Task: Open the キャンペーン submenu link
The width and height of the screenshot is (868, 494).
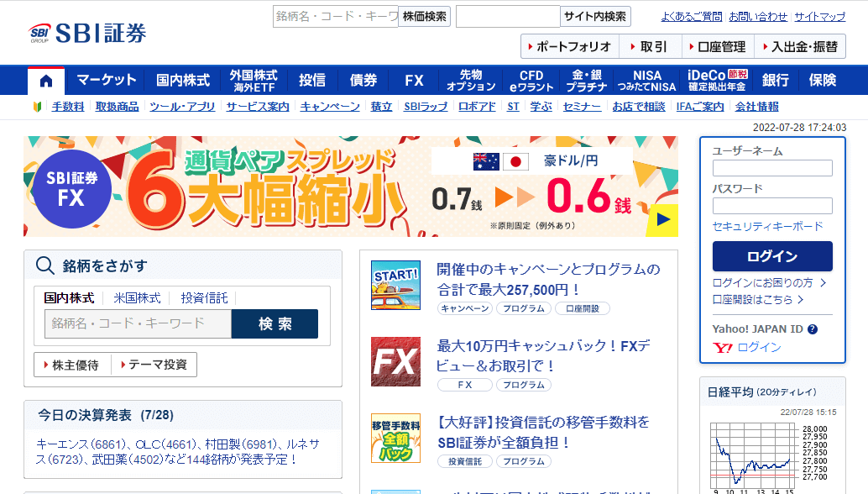Action: point(330,107)
